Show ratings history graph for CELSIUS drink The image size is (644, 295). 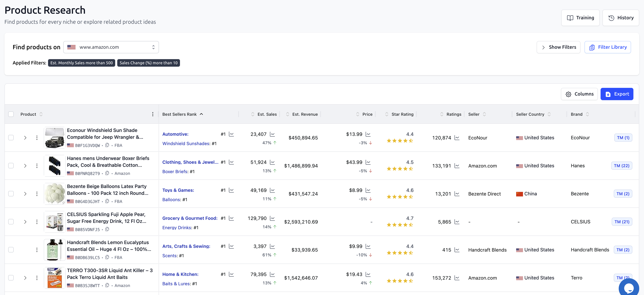457,222
